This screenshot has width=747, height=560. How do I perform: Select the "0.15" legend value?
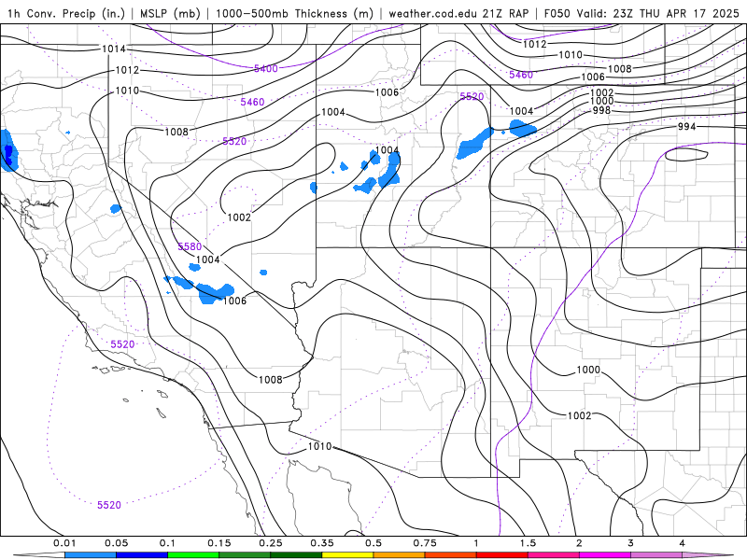[x=219, y=543]
